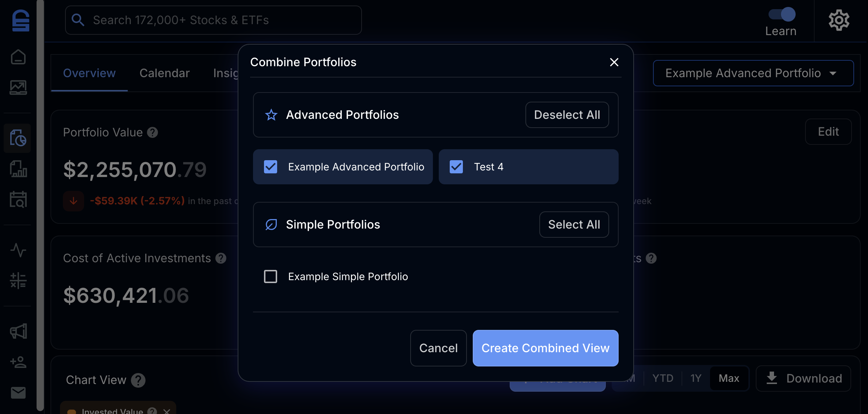Screen dimensions: 868x414
Task: Uncheck the Test 4 checkbox
Action: pyautogui.click(x=456, y=167)
